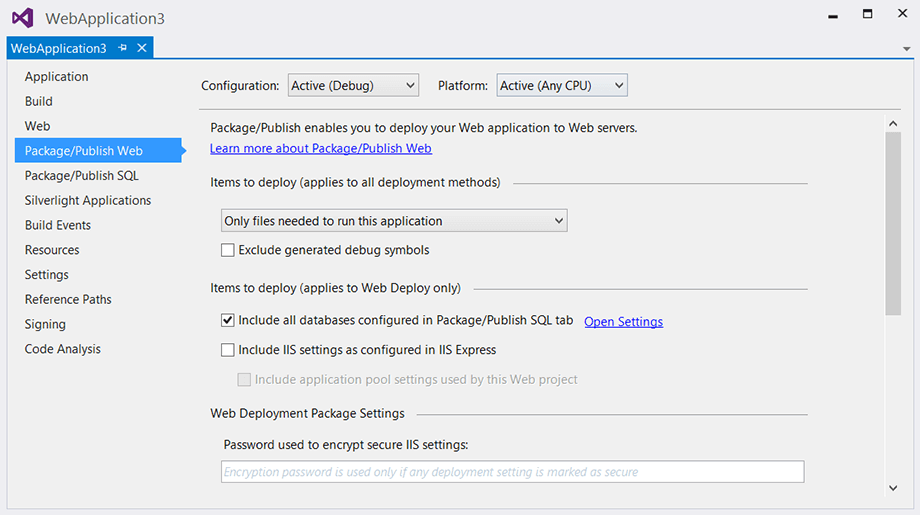This screenshot has width=920, height=515.
Task: Uncheck Include all databases checkbox
Action: (x=228, y=320)
